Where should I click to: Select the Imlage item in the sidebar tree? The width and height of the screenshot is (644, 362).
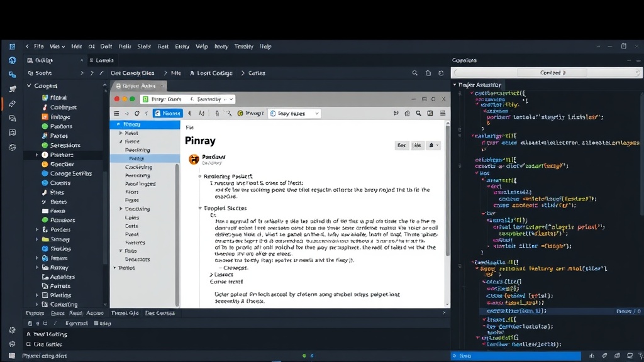point(56,117)
